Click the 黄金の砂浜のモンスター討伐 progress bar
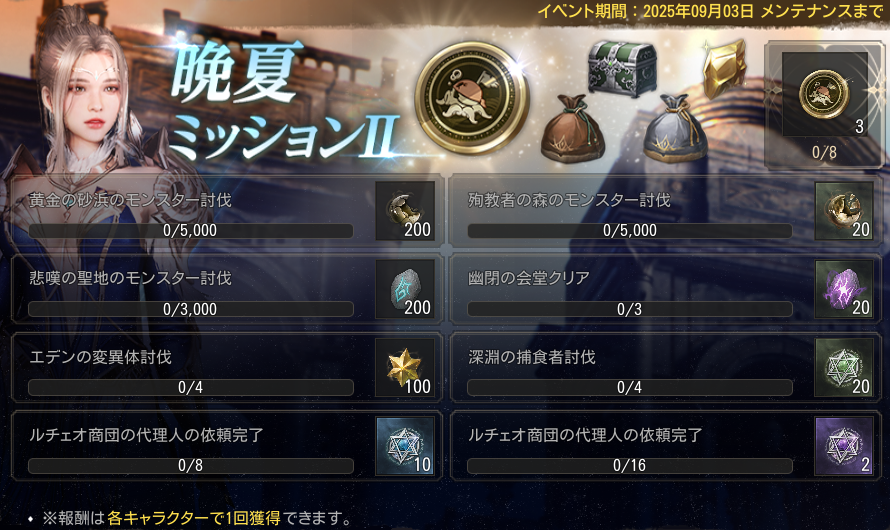Screen dimensions: 890x530 [x=191, y=230]
